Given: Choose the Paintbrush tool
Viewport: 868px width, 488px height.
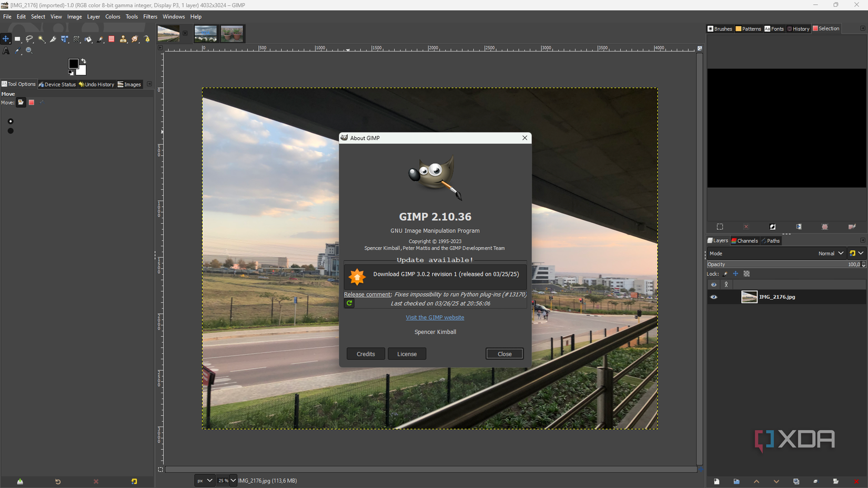Looking at the screenshot, I should (x=100, y=39).
